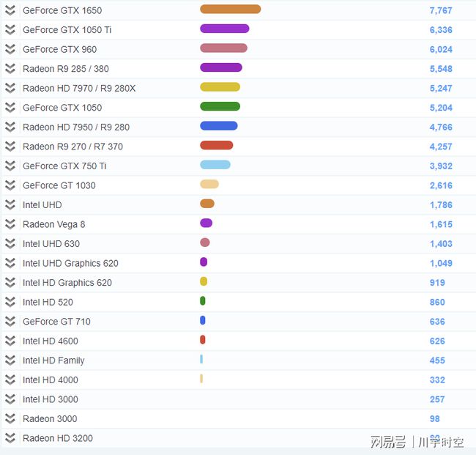Click the purple GTX 1050 Ti score bar

click(225, 29)
